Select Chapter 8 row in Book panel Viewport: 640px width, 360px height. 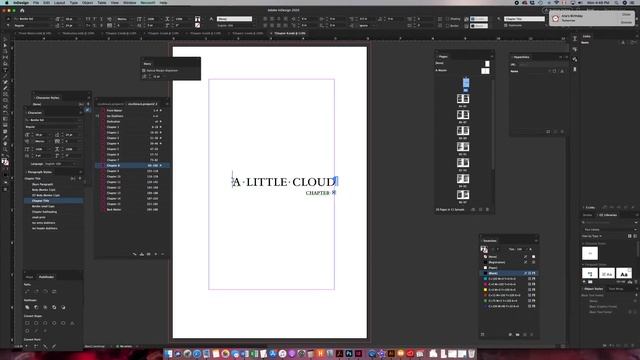(133, 165)
